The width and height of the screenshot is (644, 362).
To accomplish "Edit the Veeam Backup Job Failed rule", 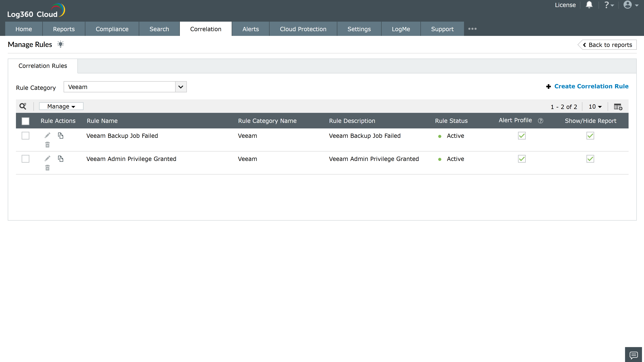I will tap(47, 135).
